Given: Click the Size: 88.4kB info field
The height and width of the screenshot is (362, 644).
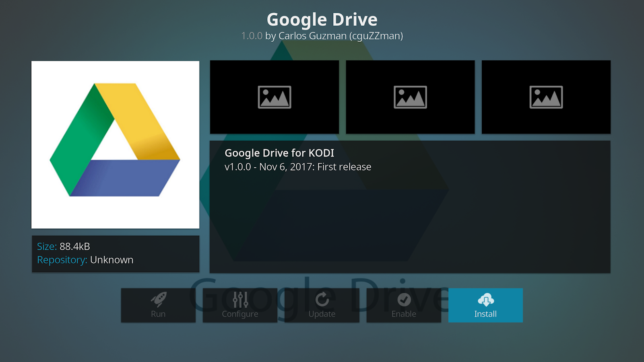Looking at the screenshot, I should click(x=64, y=246).
